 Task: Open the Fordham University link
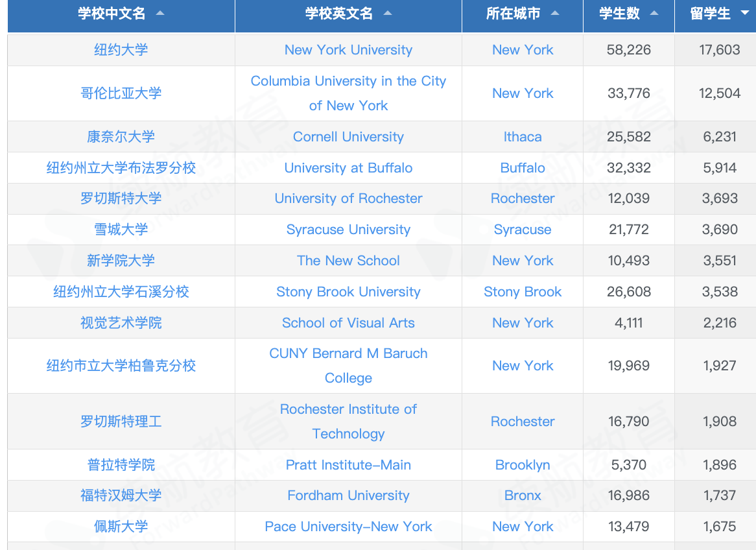pos(348,496)
